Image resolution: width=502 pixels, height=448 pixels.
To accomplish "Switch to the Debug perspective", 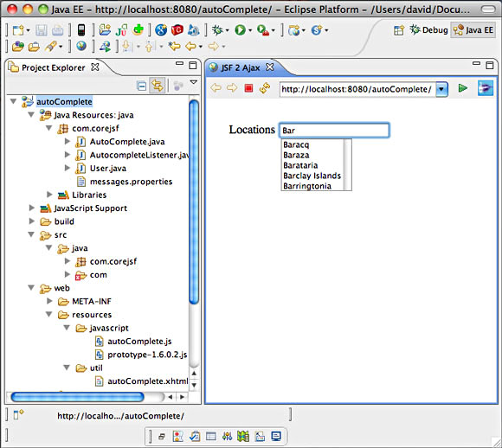I will point(429,30).
